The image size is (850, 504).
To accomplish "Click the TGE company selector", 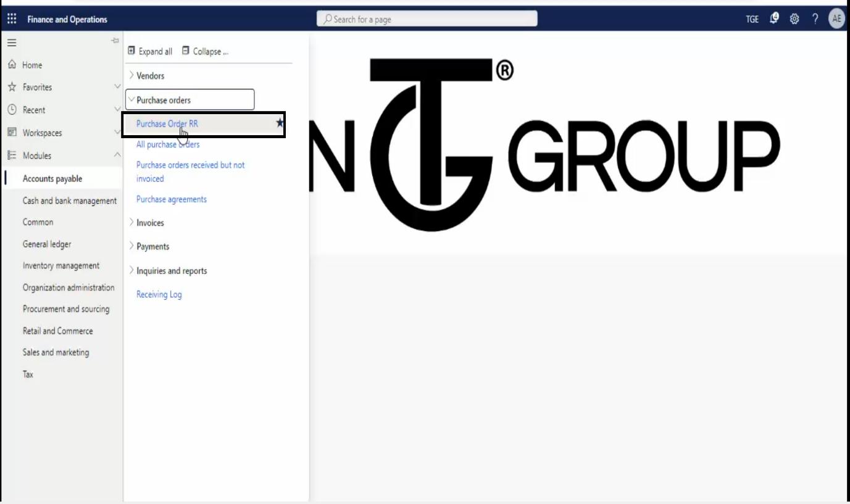I will 752,19.
